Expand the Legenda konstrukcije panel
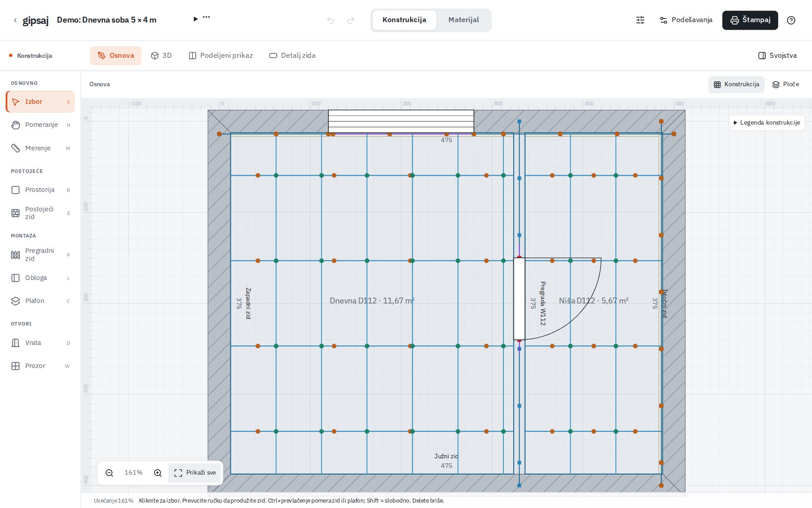This screenshot has width=812, height=508. point(766,122)
